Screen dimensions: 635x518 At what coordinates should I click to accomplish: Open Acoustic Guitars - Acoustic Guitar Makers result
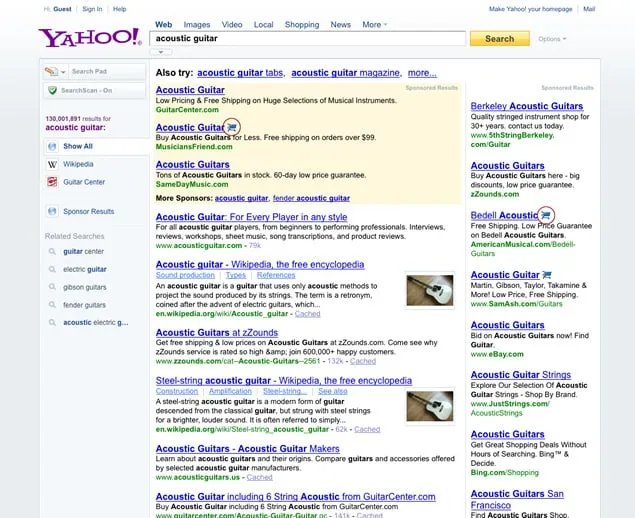pyautogui.click(x=247, y=449)
